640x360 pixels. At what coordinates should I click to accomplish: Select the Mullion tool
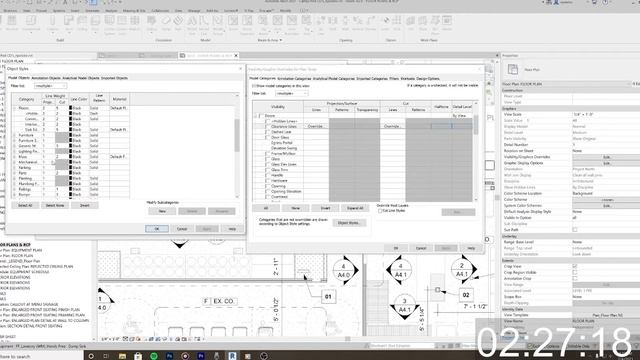point(134,23)
